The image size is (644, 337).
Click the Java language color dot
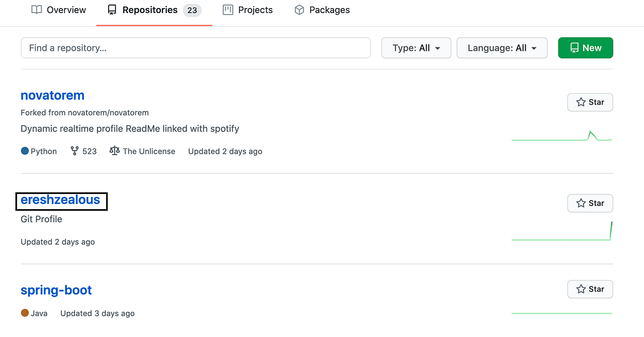click(24, 313)
